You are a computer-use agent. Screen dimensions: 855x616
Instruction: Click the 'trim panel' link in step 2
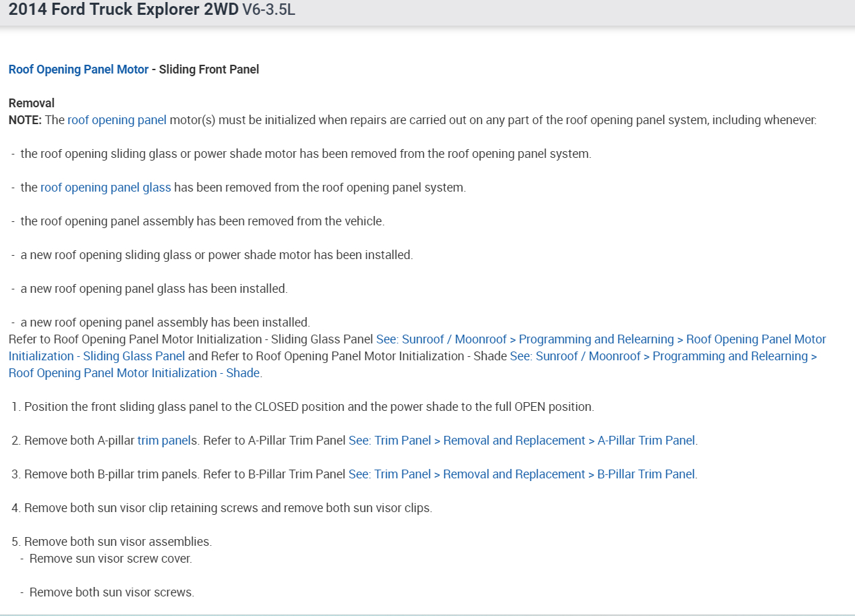point(163,441)
